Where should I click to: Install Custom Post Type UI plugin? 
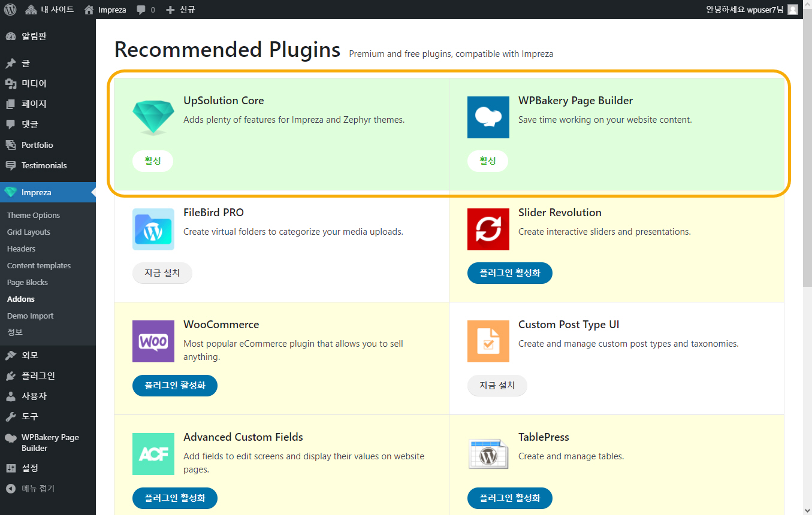tap(497, 386)
